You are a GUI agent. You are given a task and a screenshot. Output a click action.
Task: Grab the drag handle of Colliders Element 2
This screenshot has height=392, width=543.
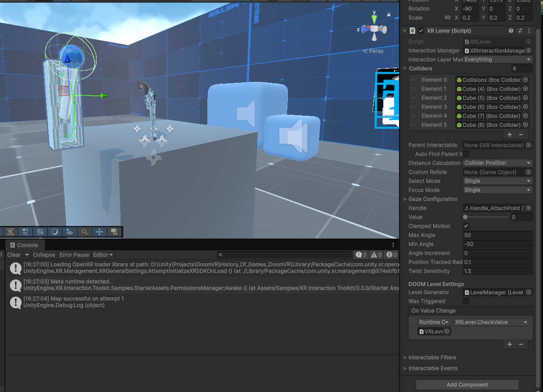click(413, 98)
